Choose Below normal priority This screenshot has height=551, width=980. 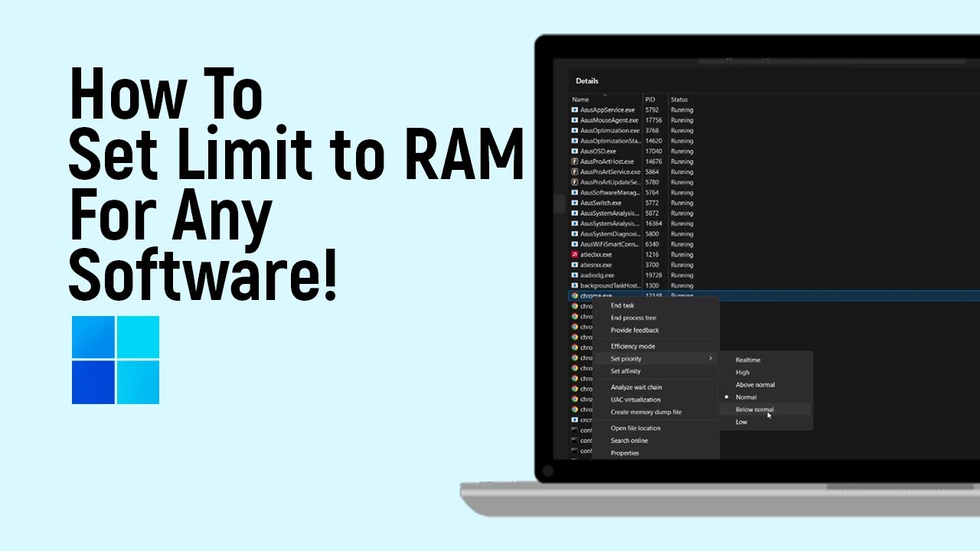click(x=754, y=409)
